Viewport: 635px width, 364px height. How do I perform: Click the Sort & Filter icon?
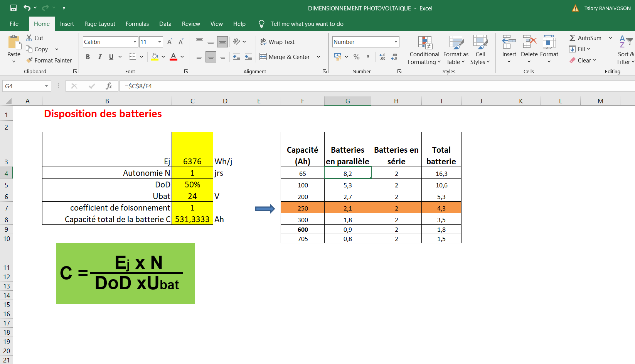tap(625, 42)
